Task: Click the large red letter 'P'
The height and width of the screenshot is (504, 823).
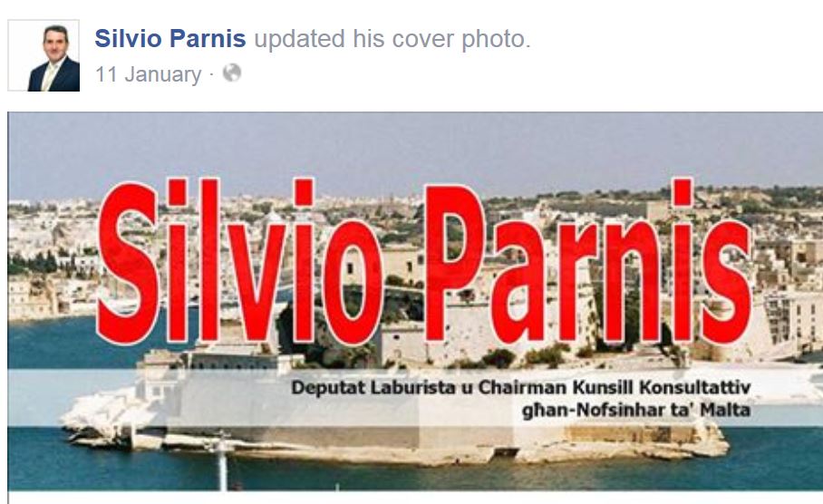Action: pos(454,263)
